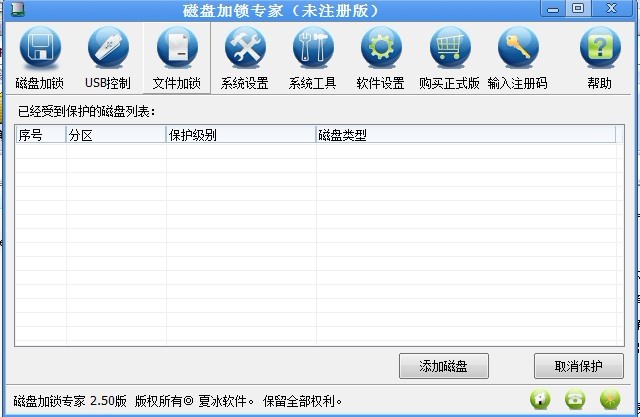The image size is (640, 417).
Task: Click the 保护级别 column header
Action: [x=240, y=135]
